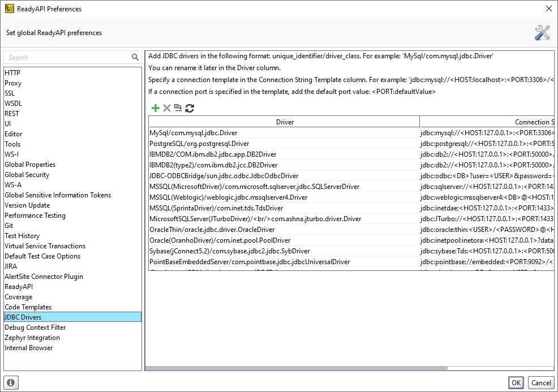This screenshot has height=392, width=558.
Task: Click the Connection String column header
Action: coord(487,122)
